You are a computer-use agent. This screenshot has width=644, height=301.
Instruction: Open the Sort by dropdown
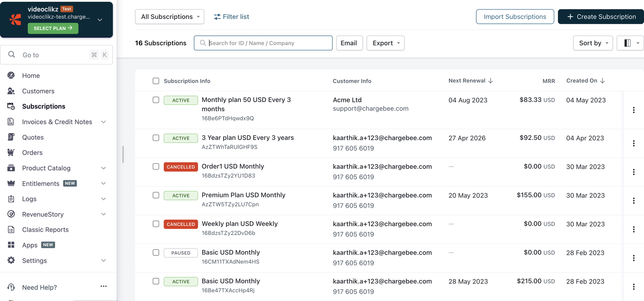[593, 43]
